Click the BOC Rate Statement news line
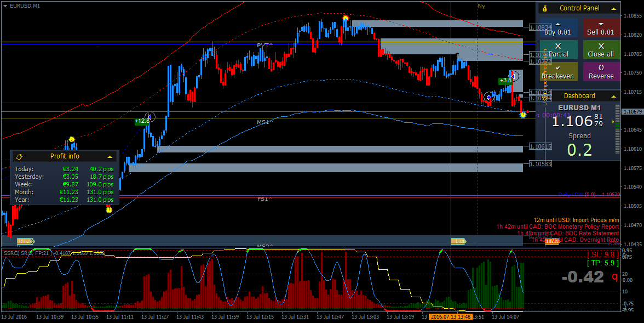The width and height of the screenshot is (644, 323). [x=568, y=233]
